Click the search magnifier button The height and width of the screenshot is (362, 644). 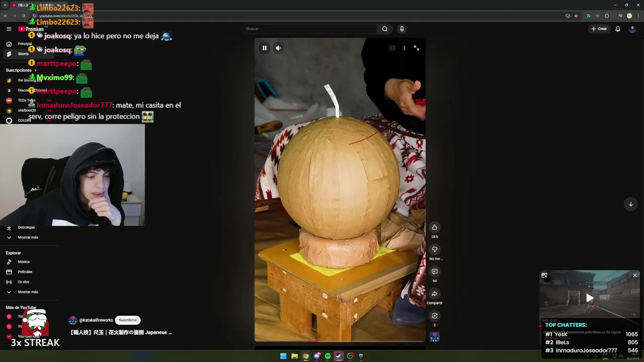click(385, 29)
